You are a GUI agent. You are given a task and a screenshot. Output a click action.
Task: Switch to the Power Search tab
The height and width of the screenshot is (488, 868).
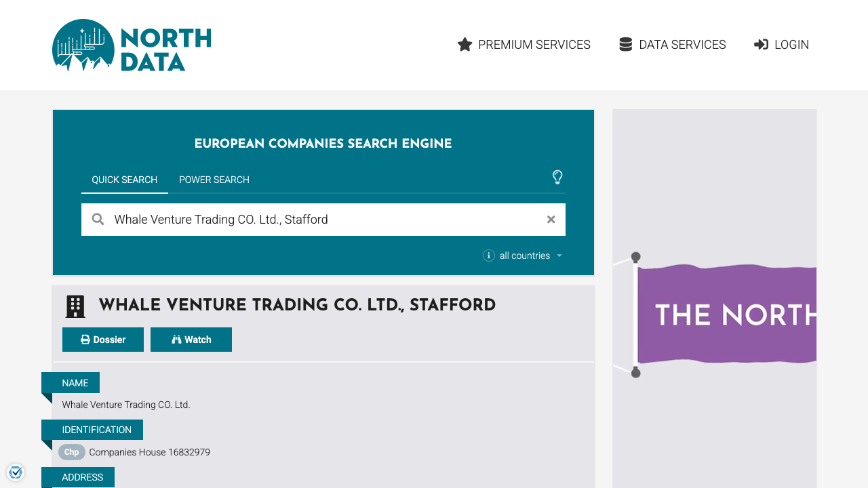pyautogui.click(x=214, y=180)
